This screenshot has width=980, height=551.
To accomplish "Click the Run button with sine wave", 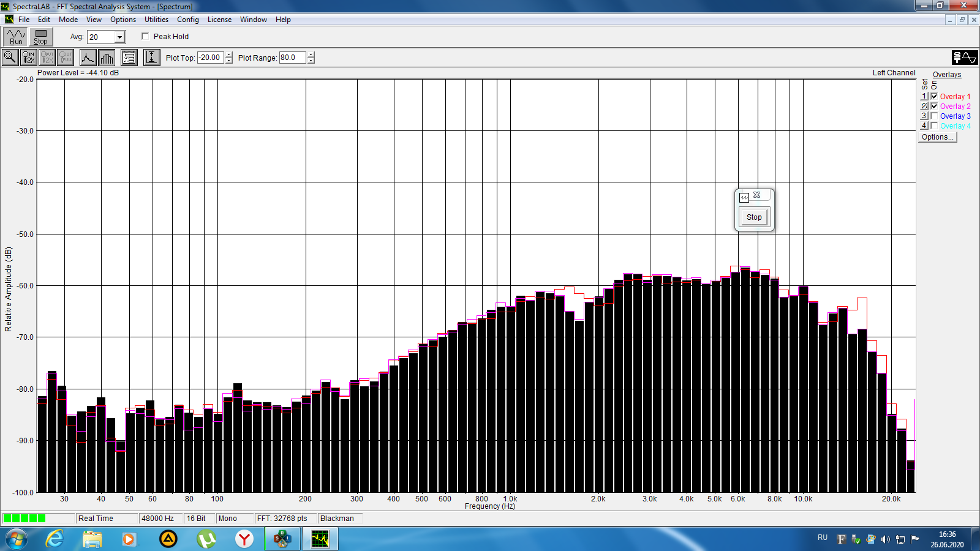I will point(16,37).
